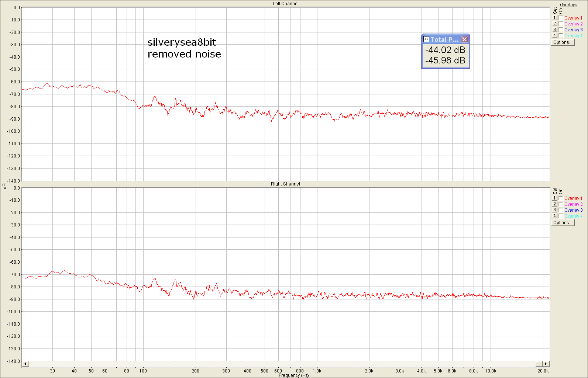The image size is (588, 378).
Task: Click red Overlay 1 label in Left Channel
Action: (x=573, y=18)
